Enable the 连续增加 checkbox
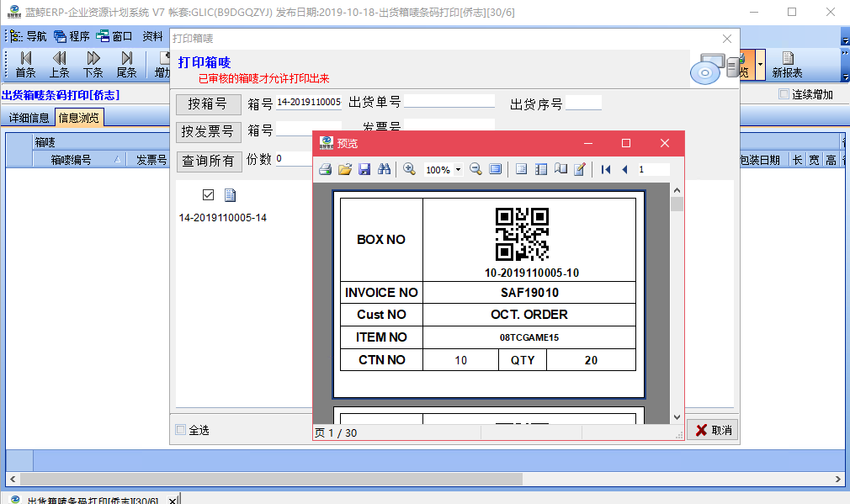Viewport: 850px width, 504px height. pyautogui.click(x=784, y=94)
